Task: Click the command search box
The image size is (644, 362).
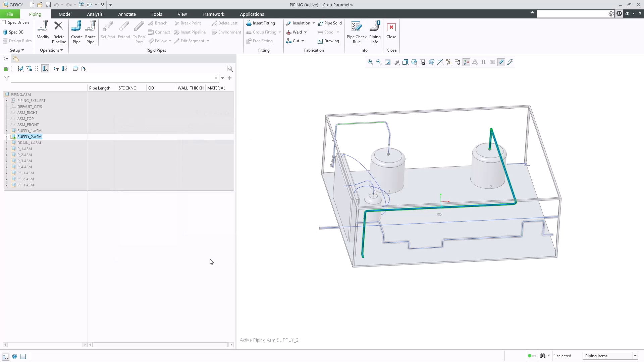Action: click(x=573, y=14)
